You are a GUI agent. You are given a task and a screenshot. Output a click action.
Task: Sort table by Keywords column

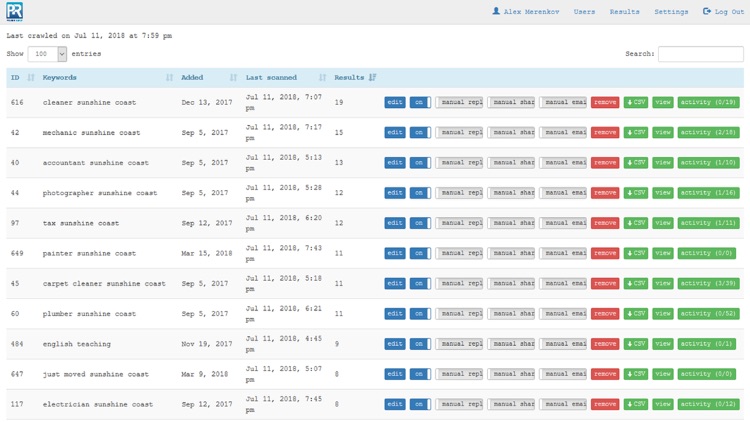point(107,78)
